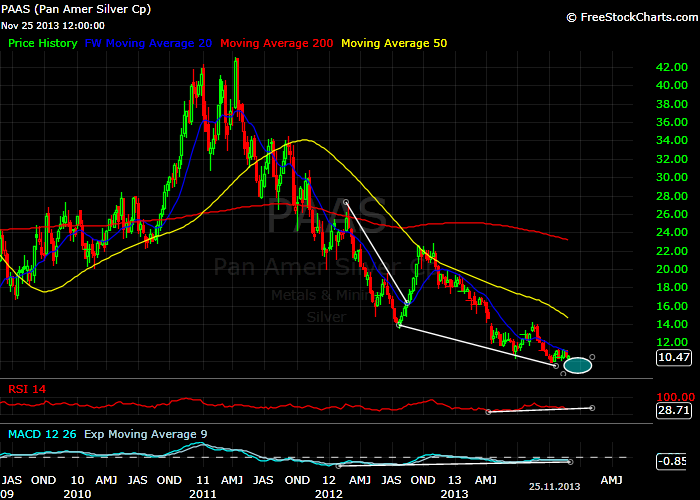Select the upper handle of the white trendline near 28.00

coord(346,202)
